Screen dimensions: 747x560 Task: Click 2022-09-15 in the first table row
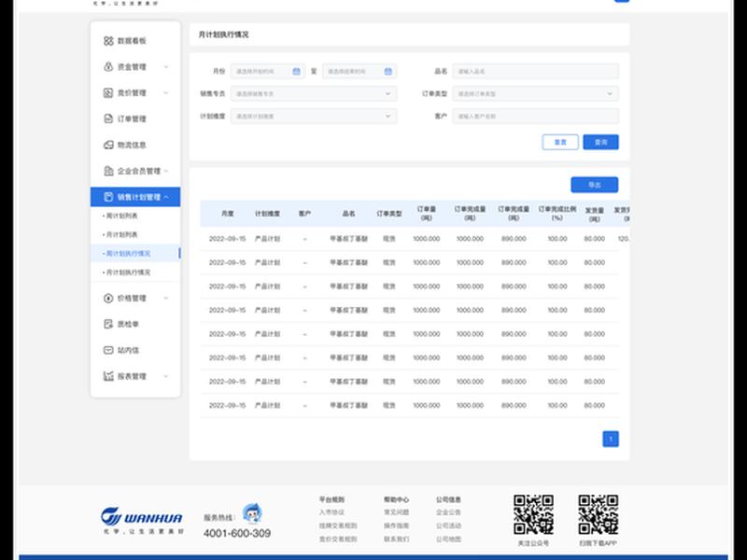227,239
